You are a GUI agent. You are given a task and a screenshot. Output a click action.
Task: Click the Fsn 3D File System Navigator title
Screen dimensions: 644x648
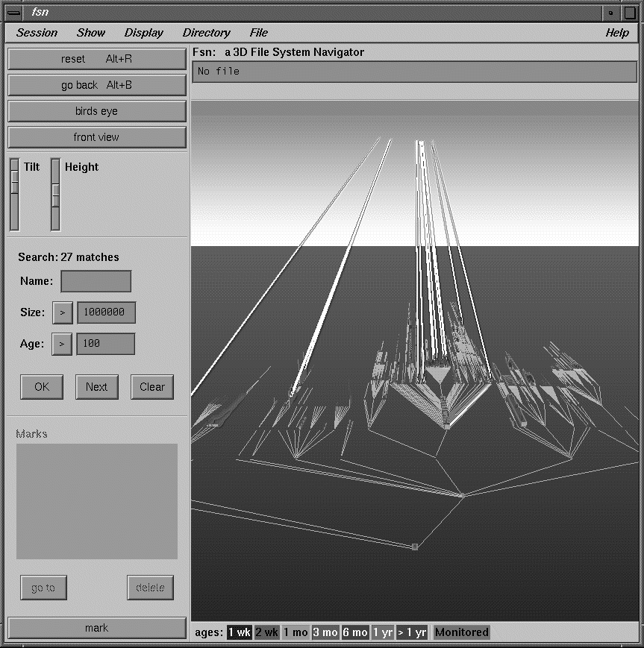(278, 52)
